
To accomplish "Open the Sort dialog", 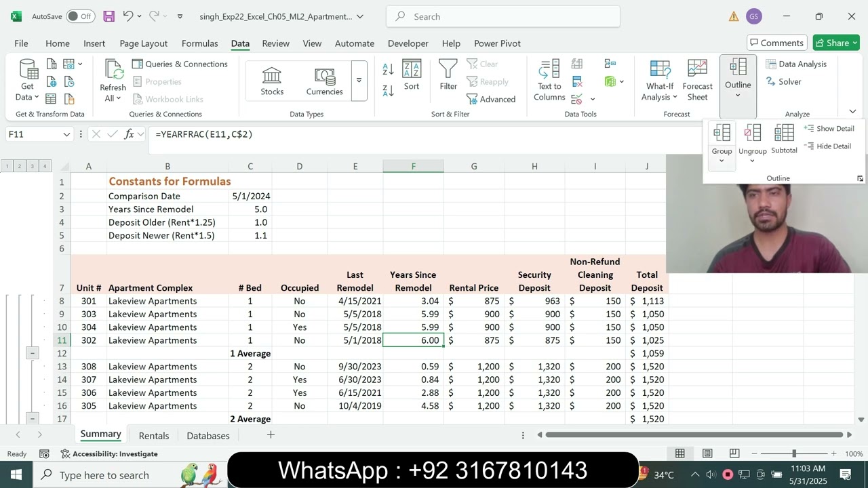I will coord(412,75).
